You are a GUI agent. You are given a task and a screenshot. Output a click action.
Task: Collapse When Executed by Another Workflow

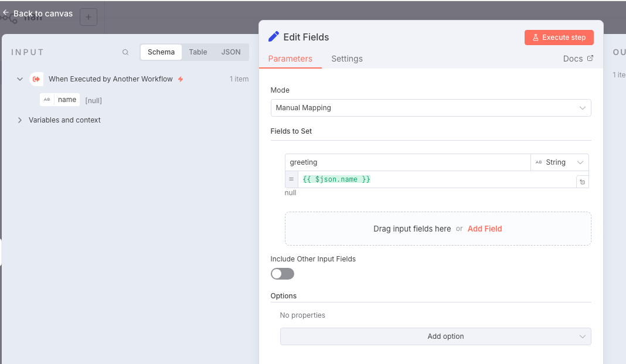20,79
